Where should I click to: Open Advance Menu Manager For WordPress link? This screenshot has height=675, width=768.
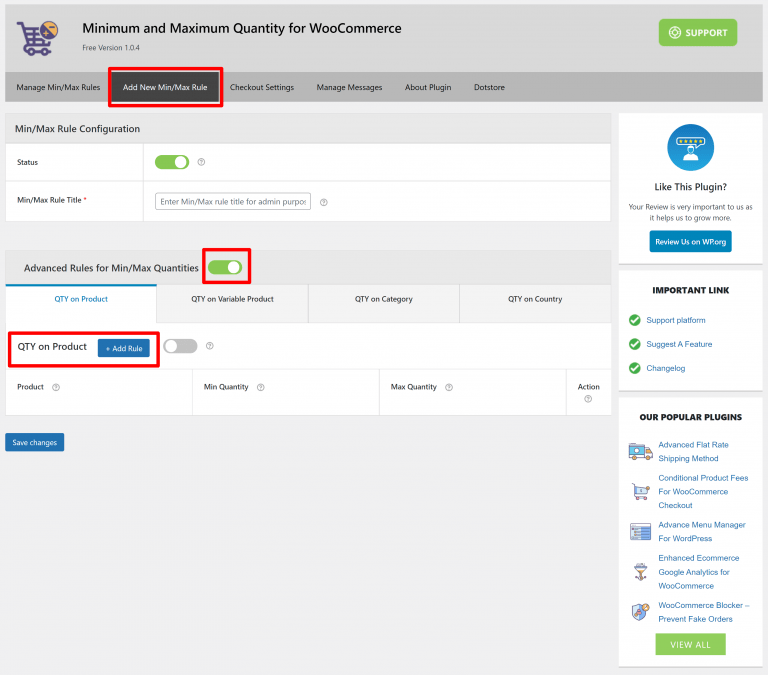pyautogui.click(x=701, y=531)
